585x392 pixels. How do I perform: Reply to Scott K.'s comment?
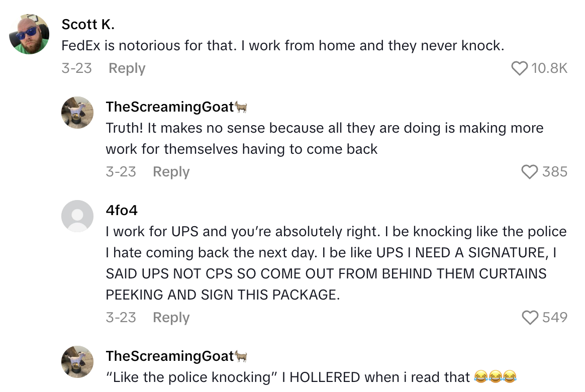click(x=127, y=69)
